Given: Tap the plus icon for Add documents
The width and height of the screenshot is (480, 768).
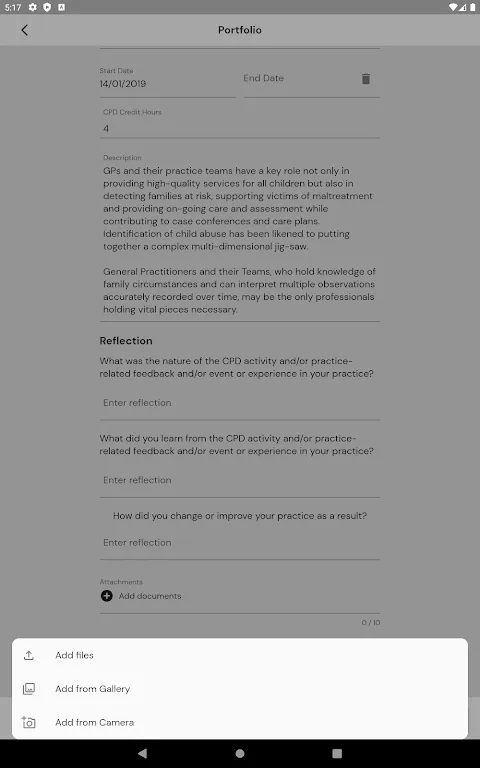Looking at the screenshot, I should [106, 596].
